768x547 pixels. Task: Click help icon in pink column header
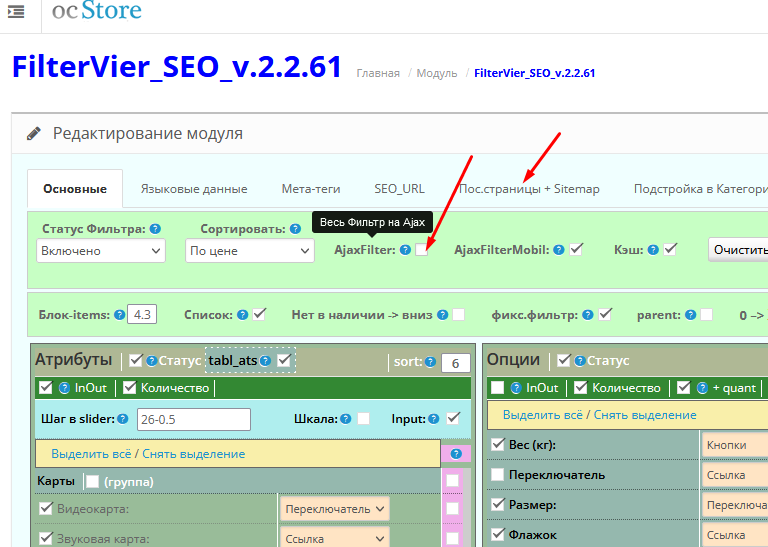click(x=456, y=454)
